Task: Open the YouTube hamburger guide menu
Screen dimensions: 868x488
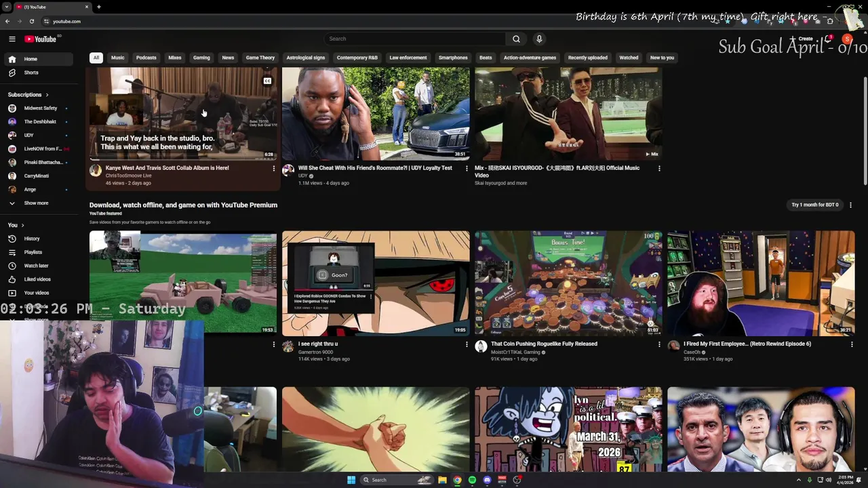Action: (x=12, y=39)
